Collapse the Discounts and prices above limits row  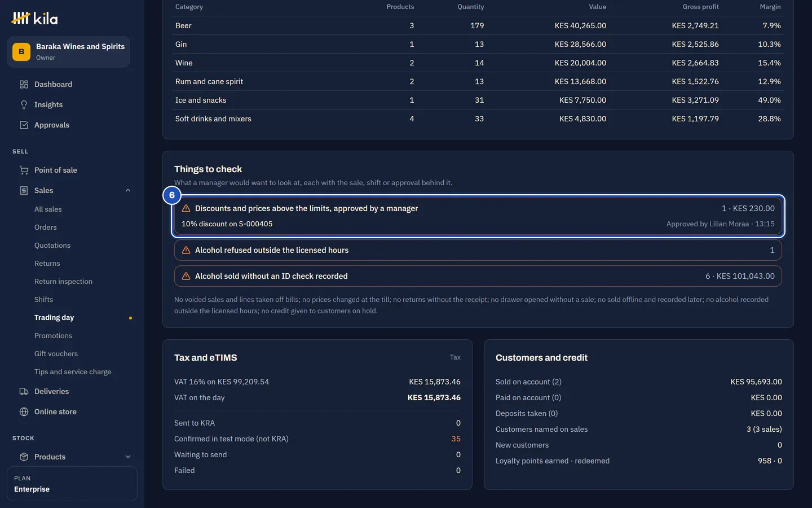[478, 209]
